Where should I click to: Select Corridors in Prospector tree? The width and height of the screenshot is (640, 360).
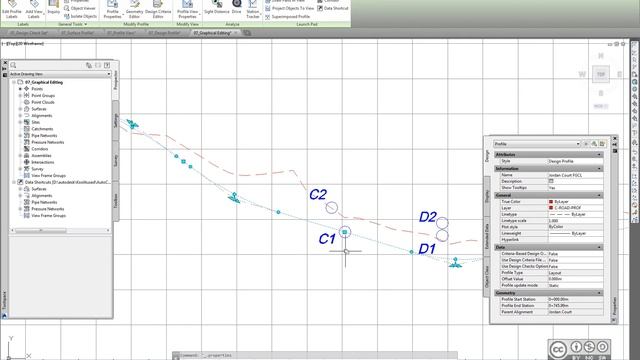[x=40, y=149]
